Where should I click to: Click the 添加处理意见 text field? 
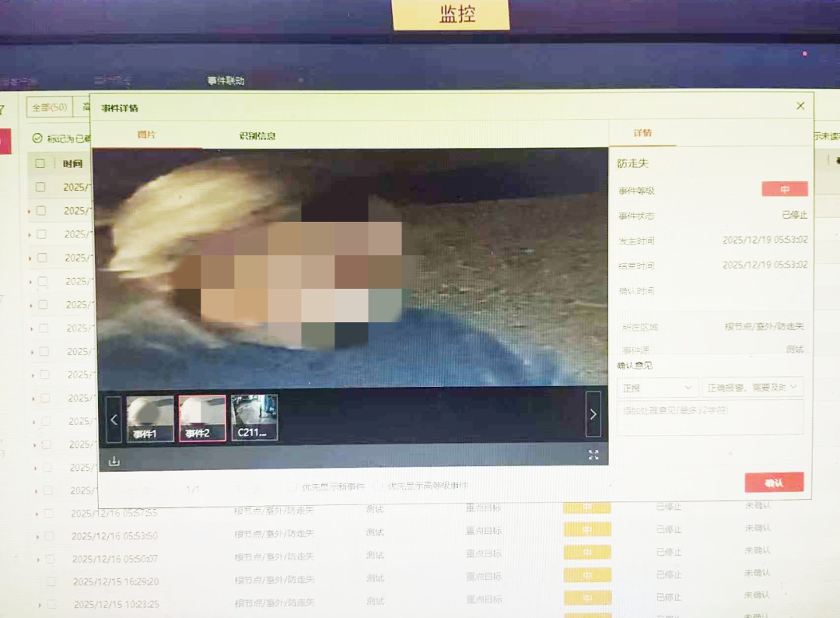(x=710, y=417)
